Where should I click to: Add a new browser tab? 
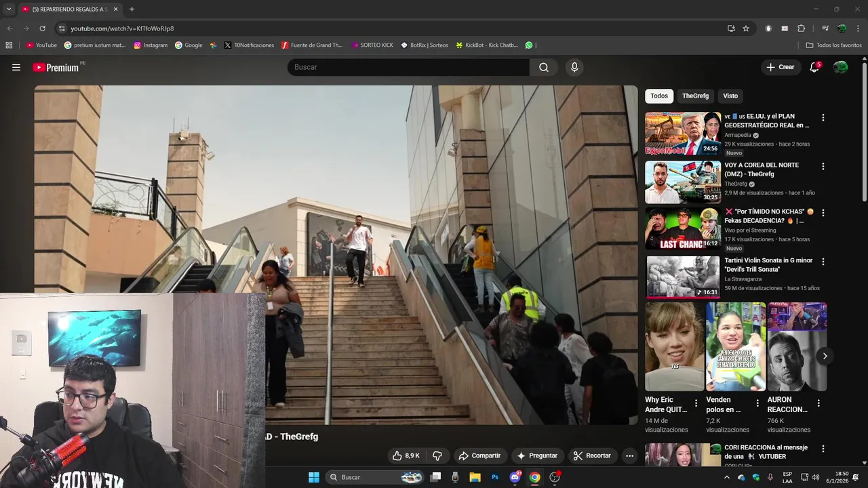click(x=132, y=9)
